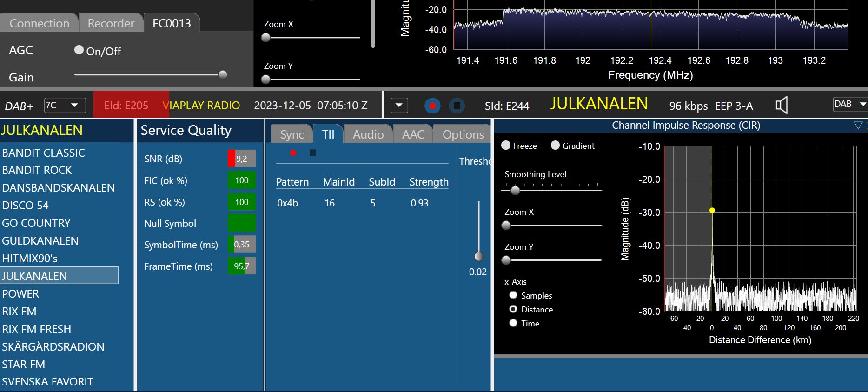Click the red record button in service bar
The width and height of the screenshot is (868, 392).
click(432, 106)
